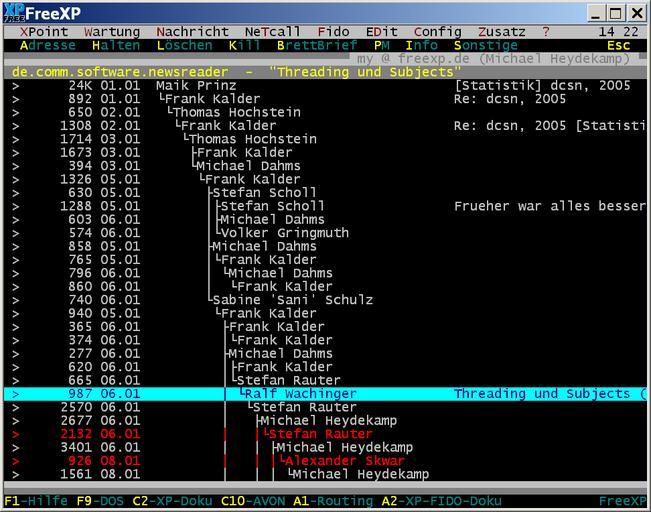
Task: Open the Config menu
Action: [x=437, y=32]
